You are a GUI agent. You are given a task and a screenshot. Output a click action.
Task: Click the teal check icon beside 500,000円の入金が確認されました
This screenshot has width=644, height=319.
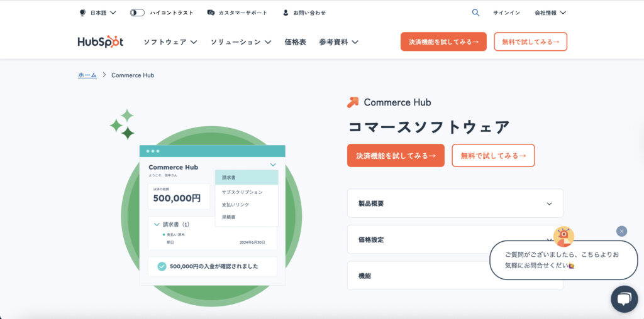pyautogui.click(x=162, y=266)
